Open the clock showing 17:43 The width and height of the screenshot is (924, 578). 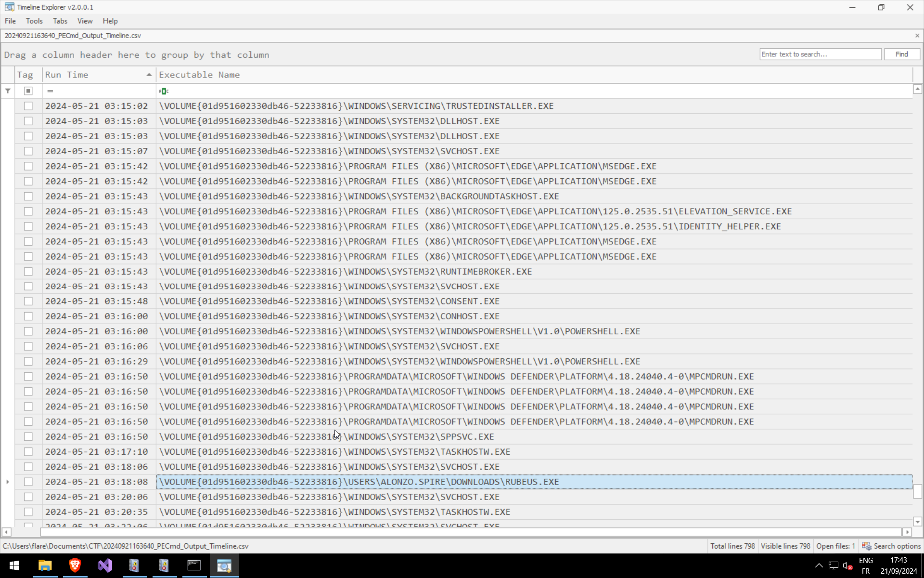click(x=898, y=565)
